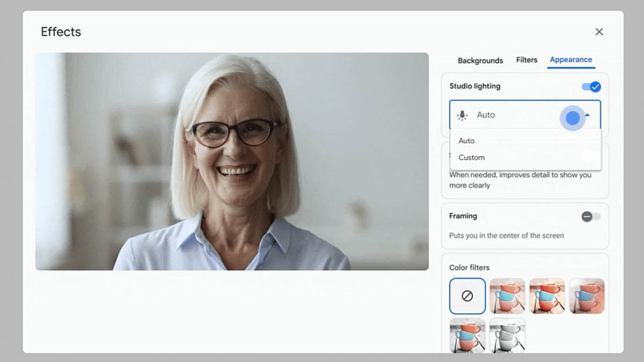
Task: Enable the Framing toggle
Action: [591, 217]
